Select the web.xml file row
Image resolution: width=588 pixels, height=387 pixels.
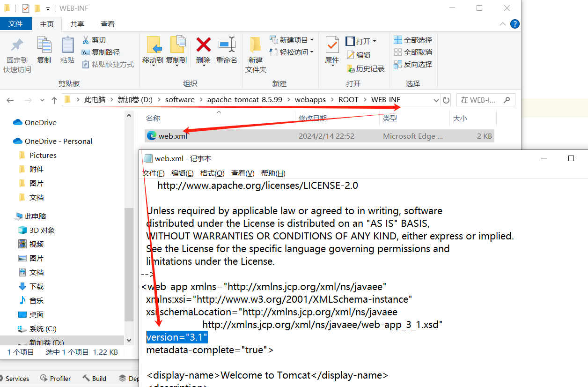319,136
